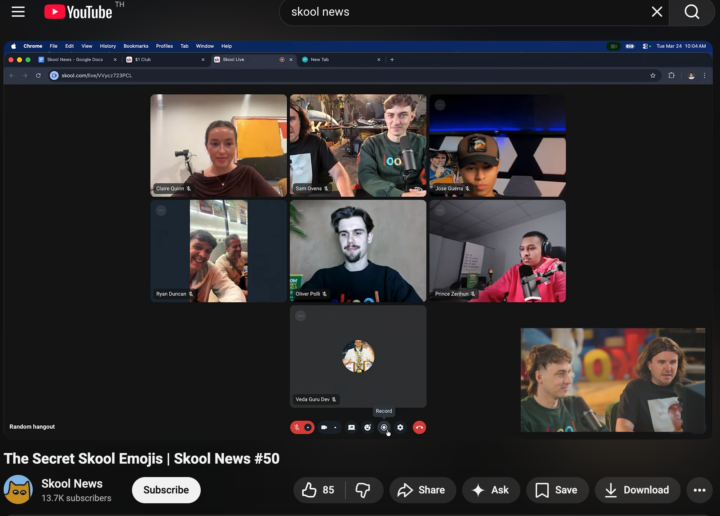Reload the skool.com page
This screenshot has width=720, height=516.
pyautogui.click(x=38, y=75)
